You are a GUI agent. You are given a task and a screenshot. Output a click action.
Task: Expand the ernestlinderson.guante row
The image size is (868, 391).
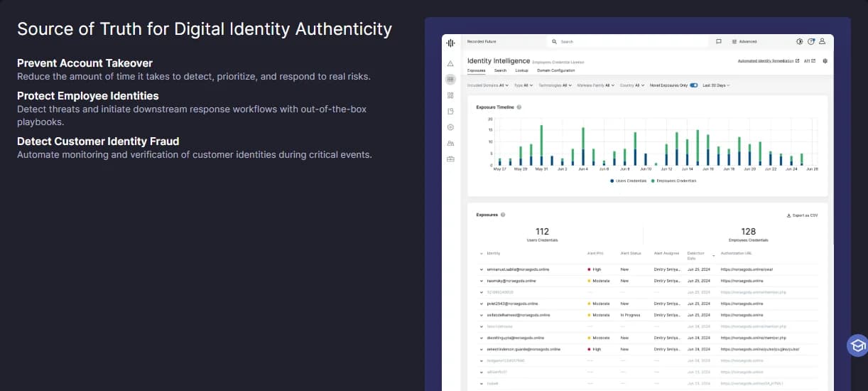[481, 349]
